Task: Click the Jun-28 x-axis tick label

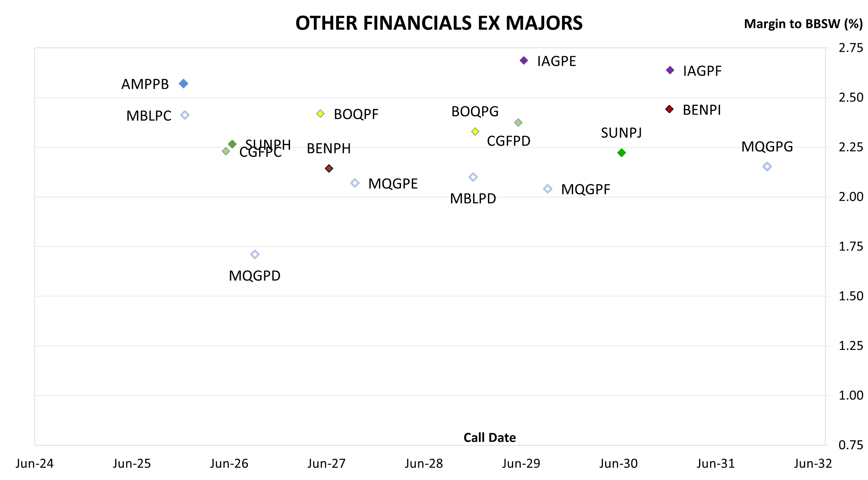Action: tap(424, 463)
